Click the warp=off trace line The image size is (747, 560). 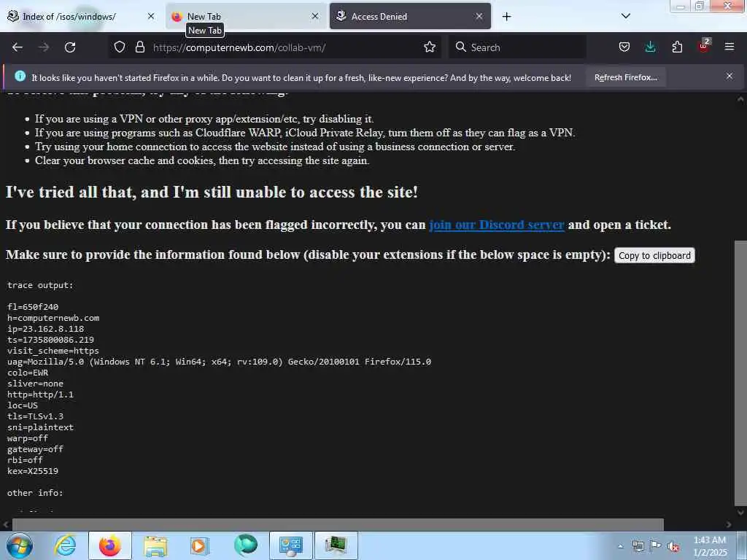point(28,438)
